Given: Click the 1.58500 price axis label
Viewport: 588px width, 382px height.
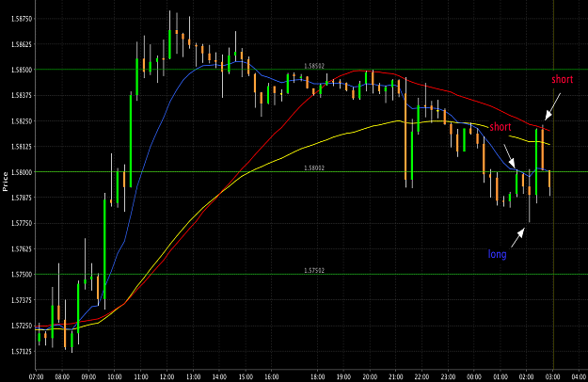Looking at the screenshot, I should (x=22, y=70).
